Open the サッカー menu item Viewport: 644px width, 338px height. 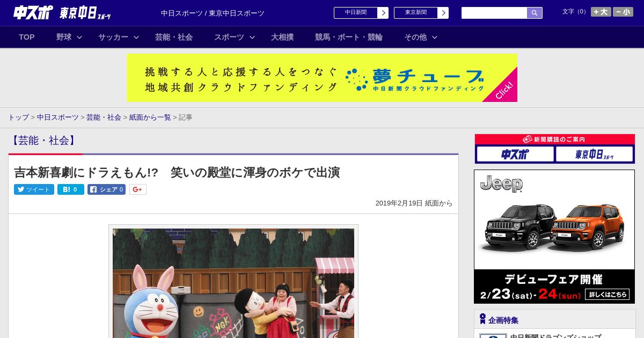point(113,37)
